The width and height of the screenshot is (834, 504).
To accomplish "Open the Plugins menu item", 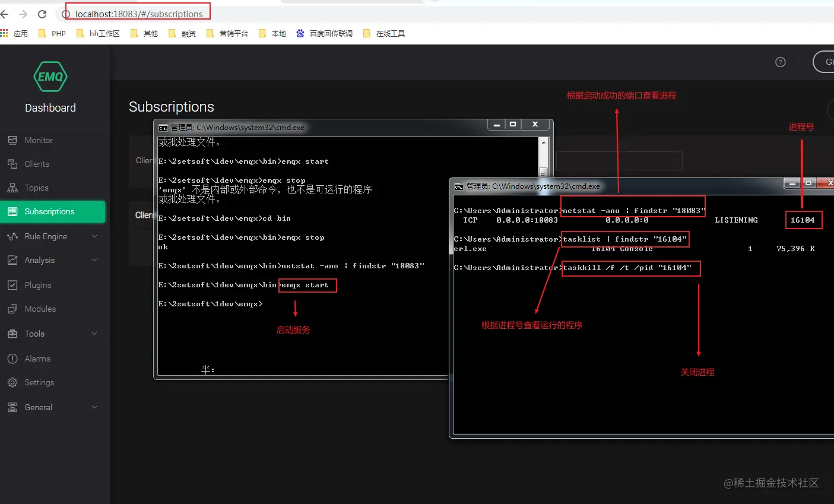I will click(x=53, y=285).
